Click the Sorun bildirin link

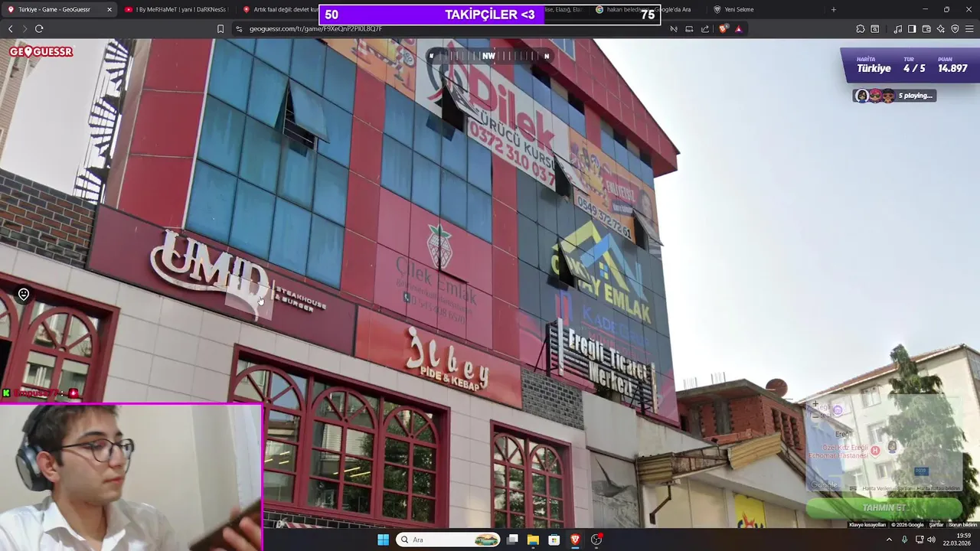(963, 525)
